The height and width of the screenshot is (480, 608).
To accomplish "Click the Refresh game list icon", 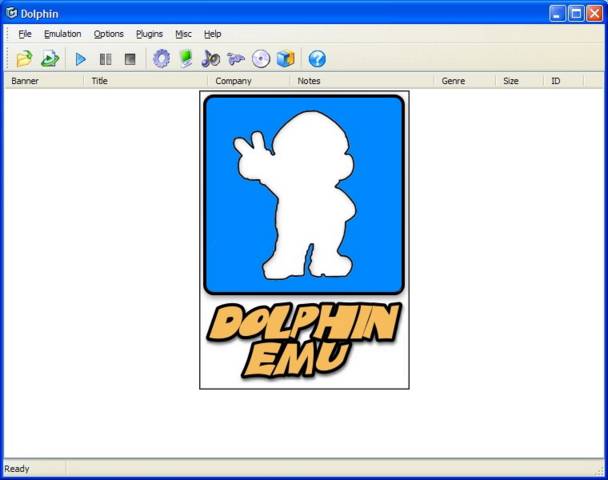I will 50,59.
